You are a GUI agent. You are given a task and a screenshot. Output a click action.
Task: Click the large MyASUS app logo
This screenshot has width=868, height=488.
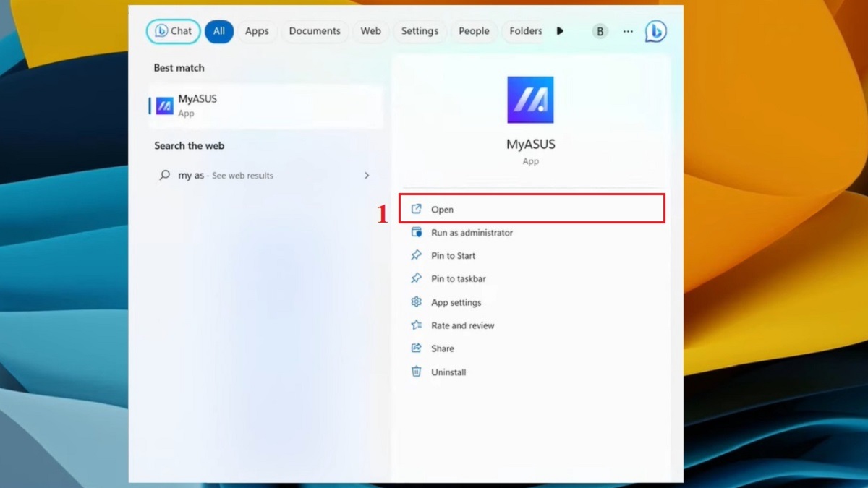pos(530,100)
